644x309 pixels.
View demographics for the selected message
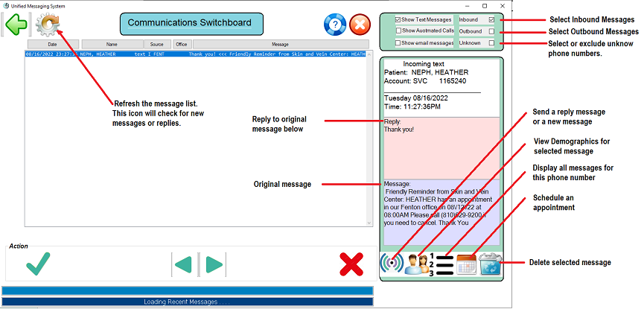click(416, 263)
